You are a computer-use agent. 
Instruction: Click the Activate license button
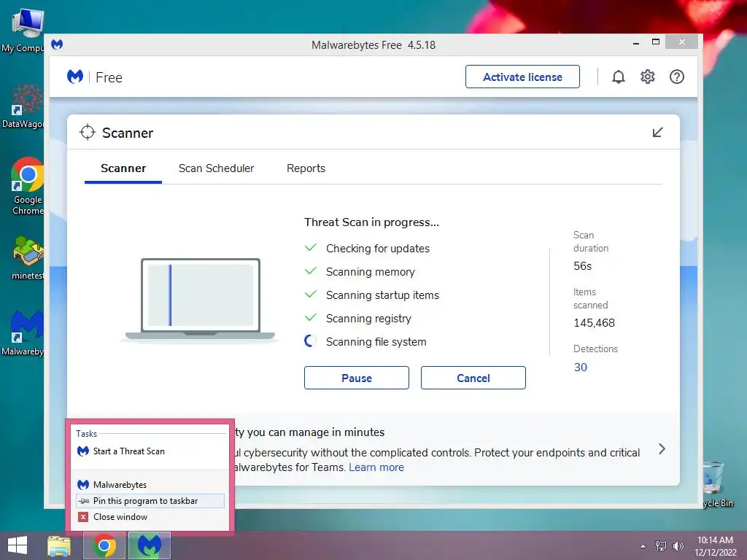click(522, 77)
